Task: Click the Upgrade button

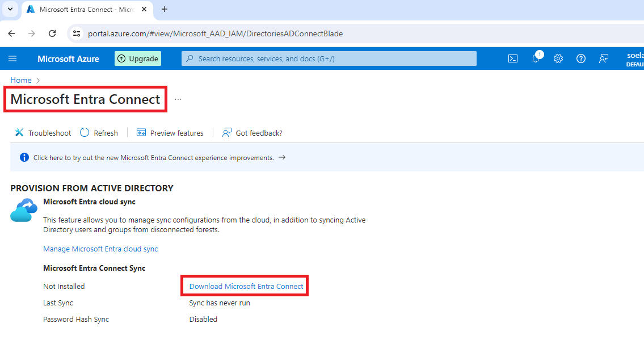Action: pos(138,59)
